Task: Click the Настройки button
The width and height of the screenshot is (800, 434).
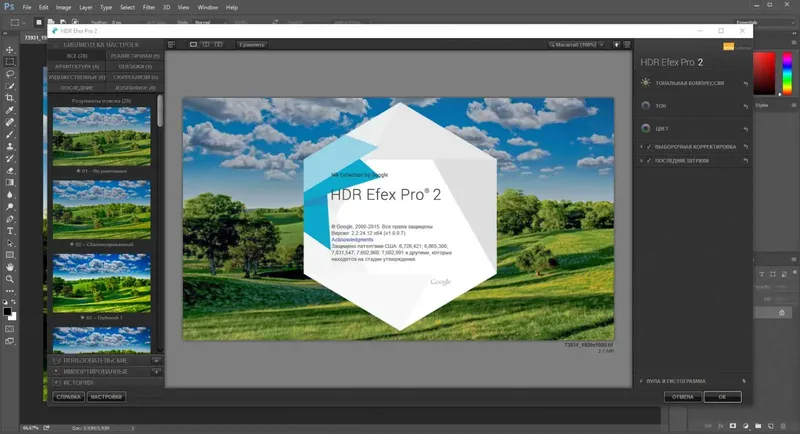Action: click(x=106, y=397)
